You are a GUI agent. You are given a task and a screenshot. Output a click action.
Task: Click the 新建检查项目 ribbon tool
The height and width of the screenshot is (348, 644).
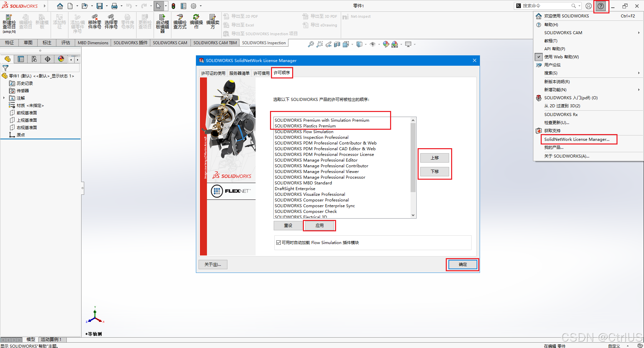pos(9,23)
